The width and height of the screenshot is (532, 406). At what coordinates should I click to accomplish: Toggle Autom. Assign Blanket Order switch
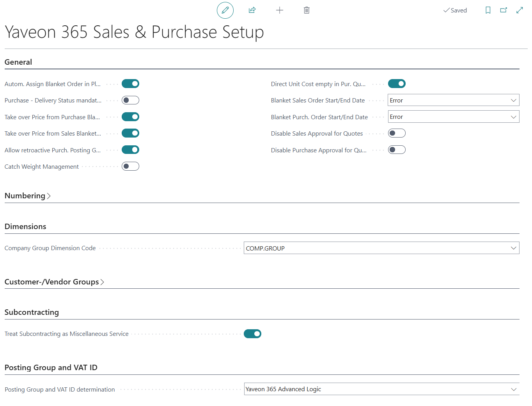[130, 84]
